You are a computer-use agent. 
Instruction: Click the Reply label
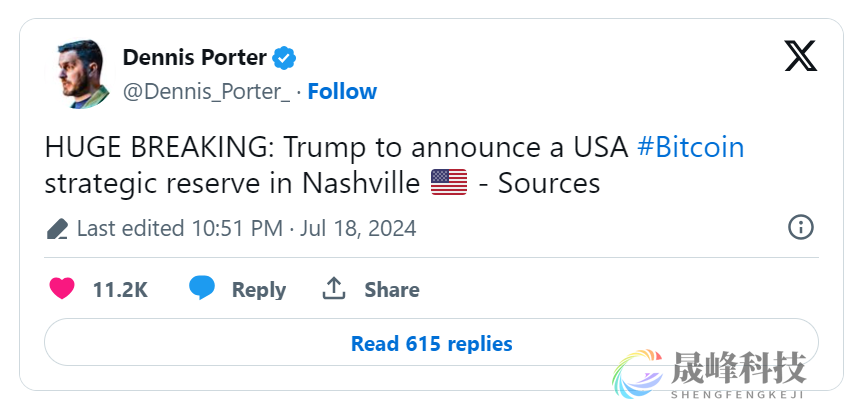pyautogui.click(x=259, y=290)
